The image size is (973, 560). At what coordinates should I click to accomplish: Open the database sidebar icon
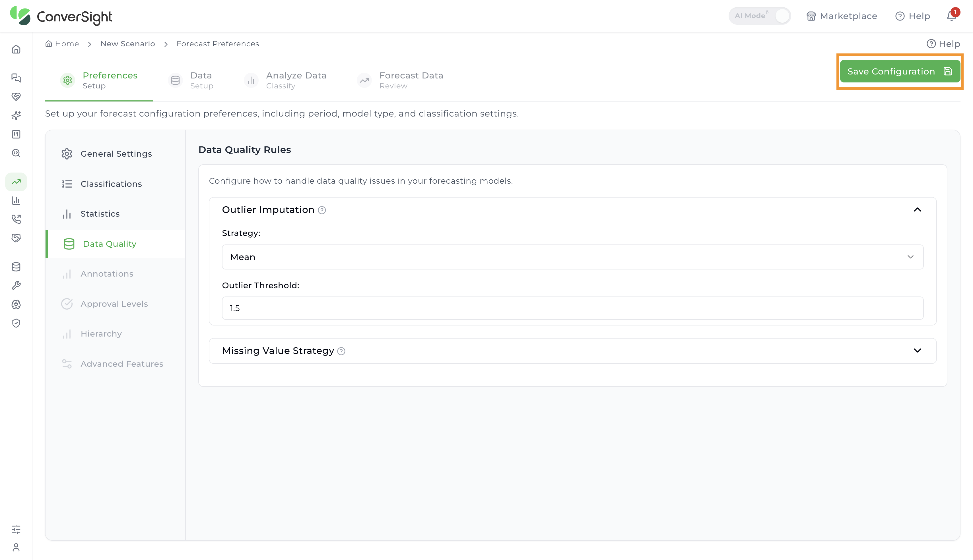coord(16,267)
